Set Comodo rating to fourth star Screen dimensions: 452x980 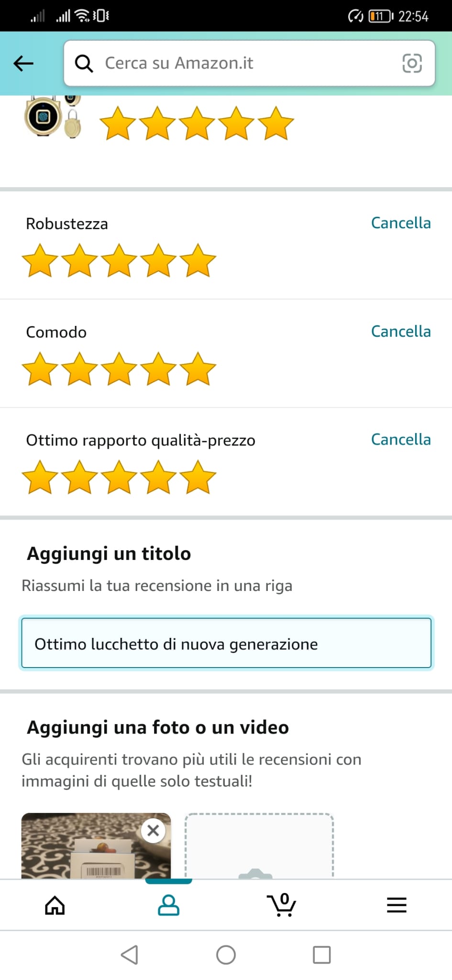point(158,369)
